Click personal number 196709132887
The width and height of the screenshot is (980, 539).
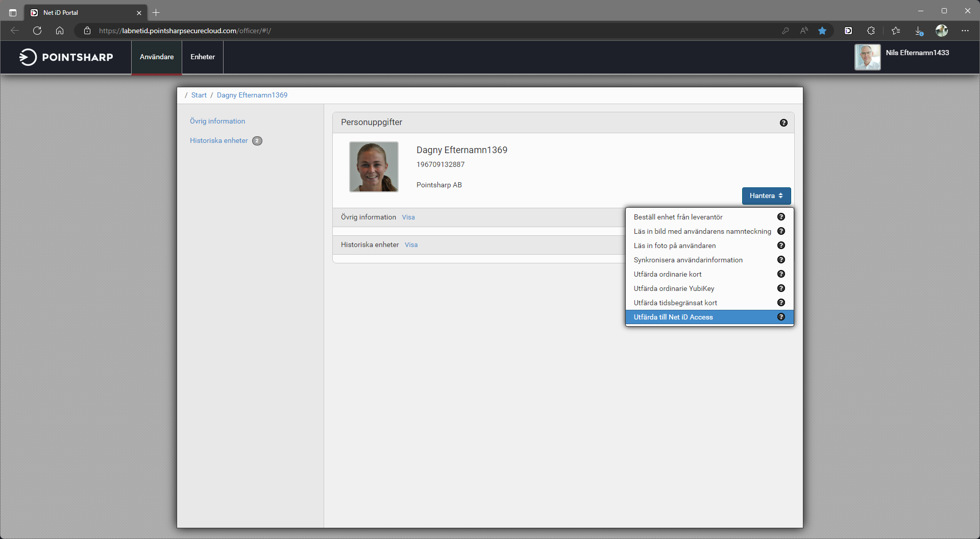click(x=440, y=165)
